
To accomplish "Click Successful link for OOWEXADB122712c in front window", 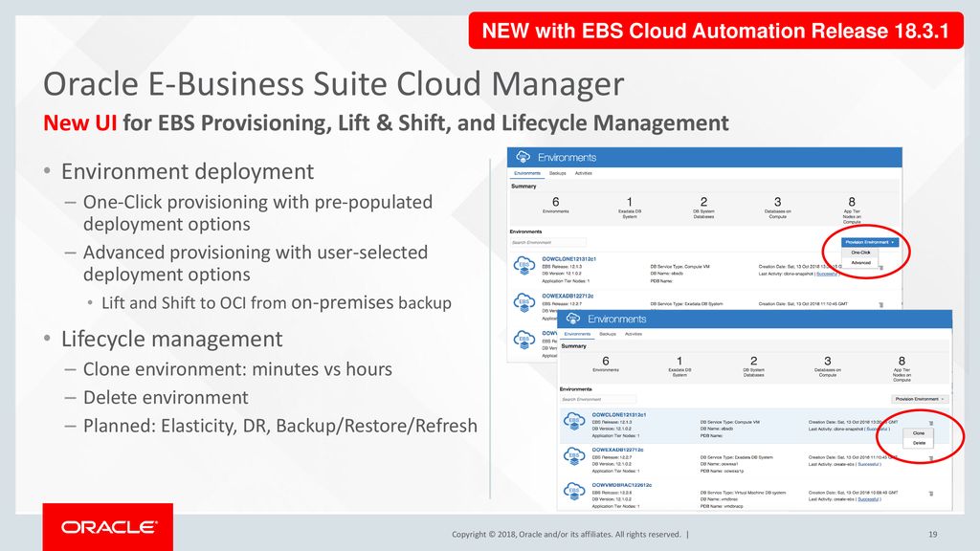I will pos(868,464).
